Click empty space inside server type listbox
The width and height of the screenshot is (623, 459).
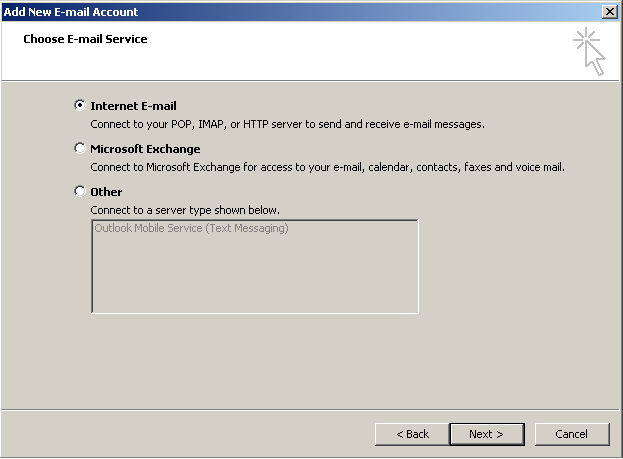(254, 280)
